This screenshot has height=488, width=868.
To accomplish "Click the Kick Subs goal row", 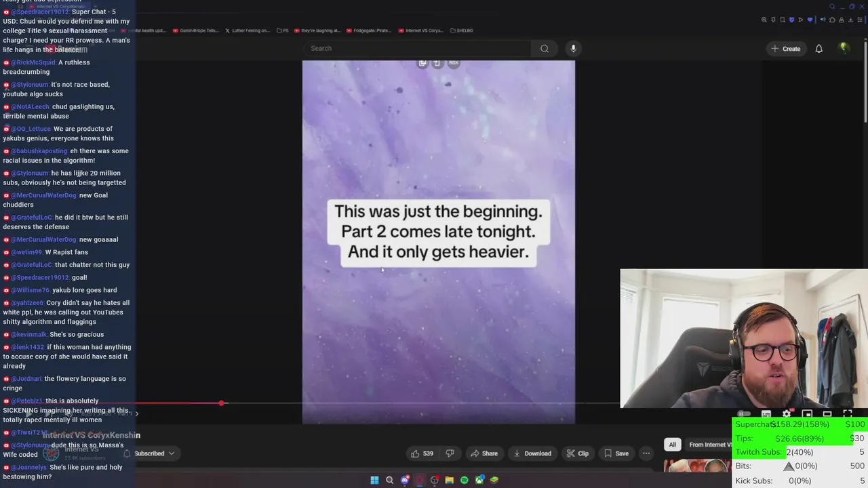I will point(800,481).
